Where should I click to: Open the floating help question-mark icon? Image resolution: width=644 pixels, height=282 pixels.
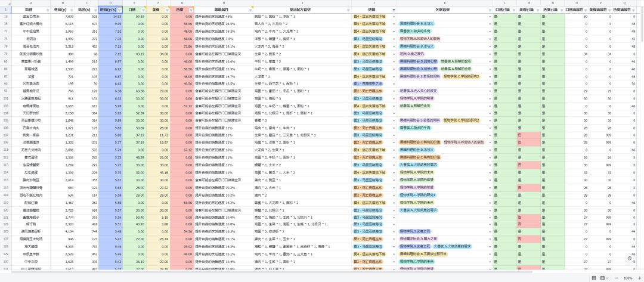point(630,258)
